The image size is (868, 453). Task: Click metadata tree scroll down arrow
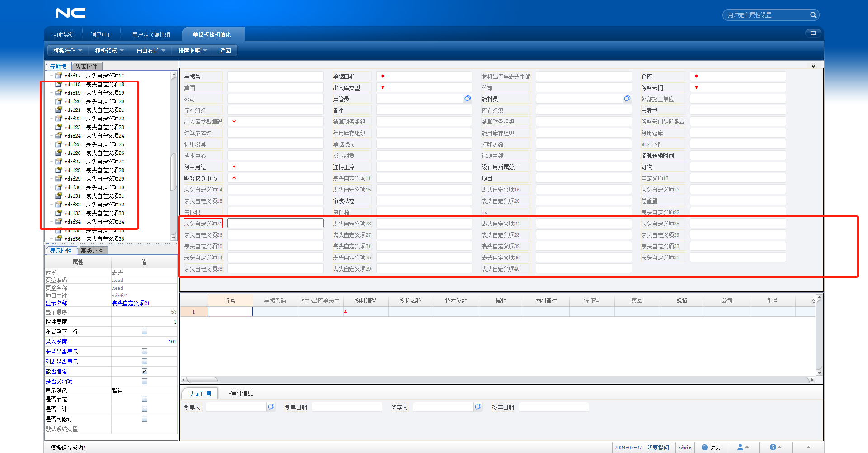pos(174,237)
